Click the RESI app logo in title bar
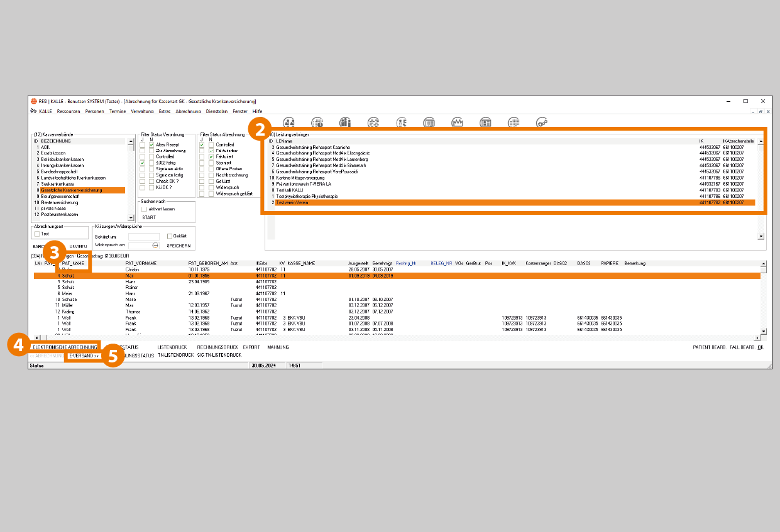The width and height of the screenshot is (780, 532). coord(33,101)
